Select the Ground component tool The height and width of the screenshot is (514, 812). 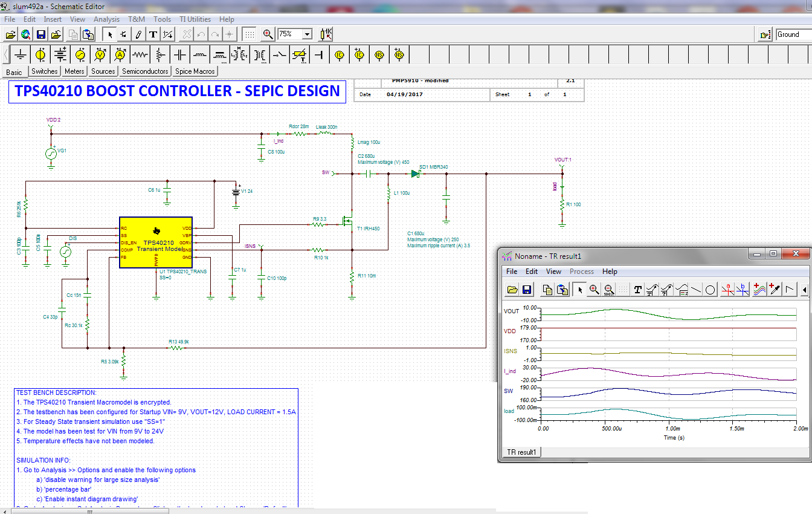20,54
